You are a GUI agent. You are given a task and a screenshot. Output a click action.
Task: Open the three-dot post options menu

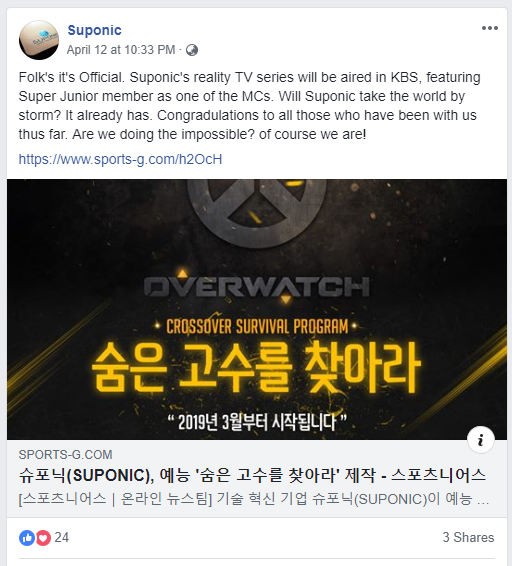(x=490, y=28)
